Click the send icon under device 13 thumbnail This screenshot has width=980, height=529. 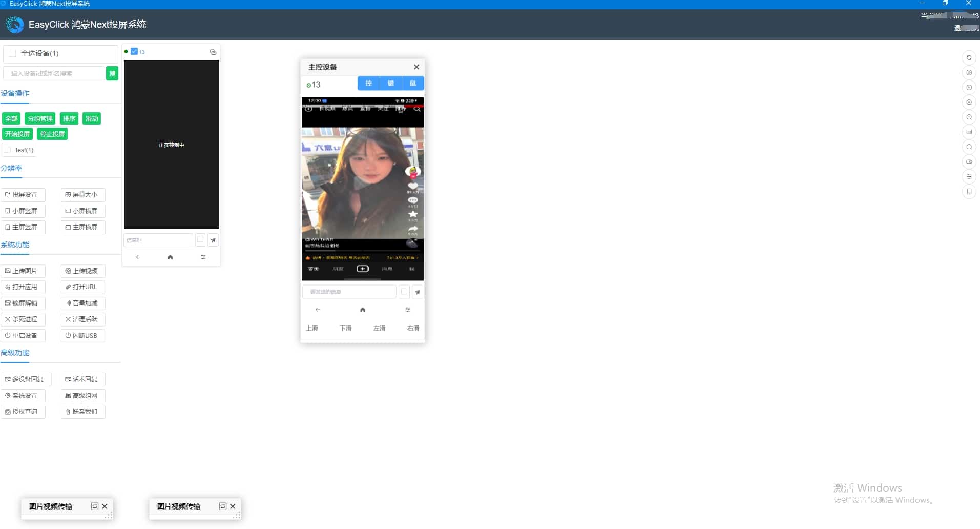coord(213,240)
